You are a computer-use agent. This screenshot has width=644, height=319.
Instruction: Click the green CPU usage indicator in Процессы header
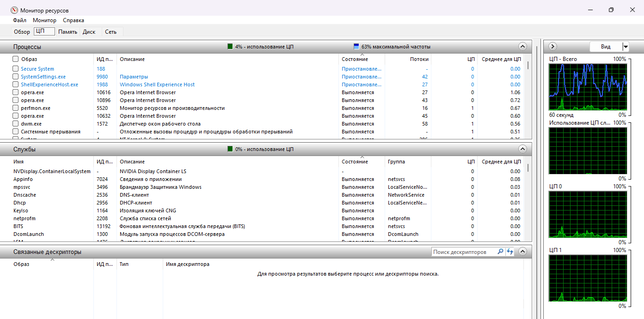230,47
